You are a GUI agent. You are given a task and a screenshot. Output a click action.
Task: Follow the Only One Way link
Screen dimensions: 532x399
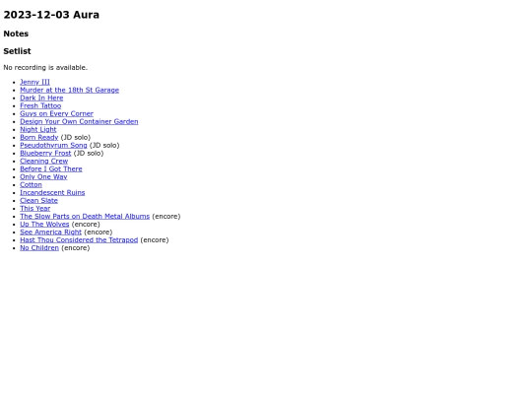[43, 176]
